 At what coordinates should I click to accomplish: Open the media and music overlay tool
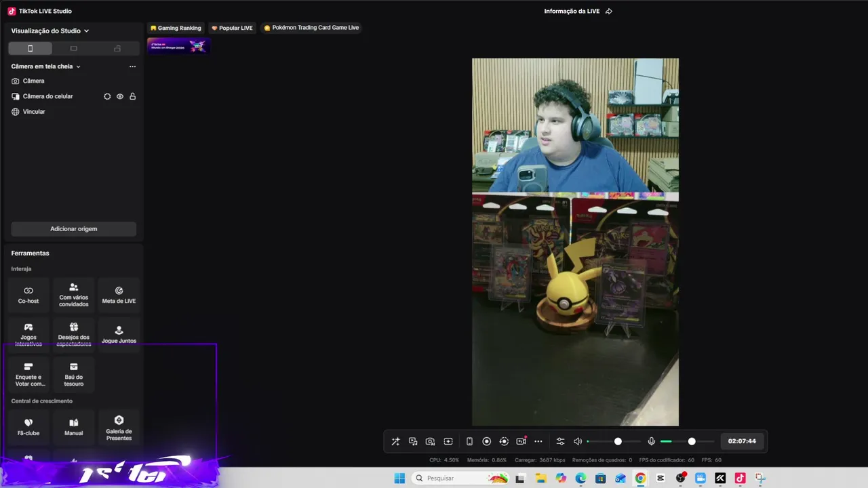[x=413, y=441]
